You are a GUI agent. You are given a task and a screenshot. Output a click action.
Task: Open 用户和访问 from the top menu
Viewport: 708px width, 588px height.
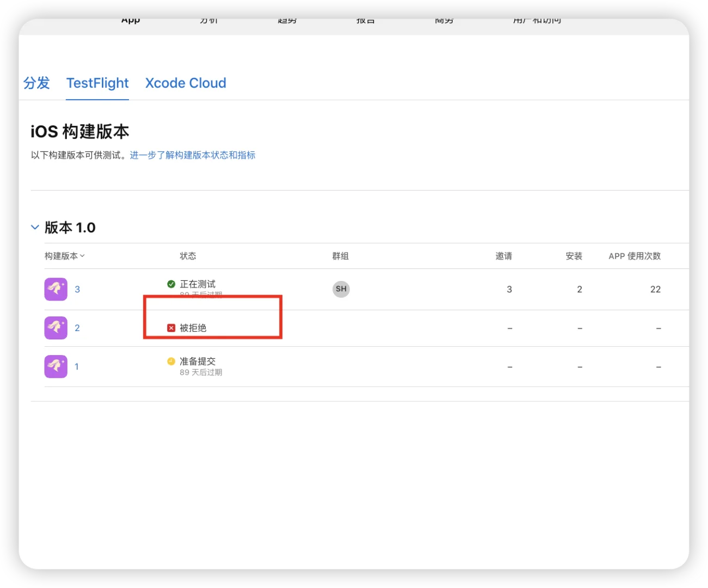(537, 19)
